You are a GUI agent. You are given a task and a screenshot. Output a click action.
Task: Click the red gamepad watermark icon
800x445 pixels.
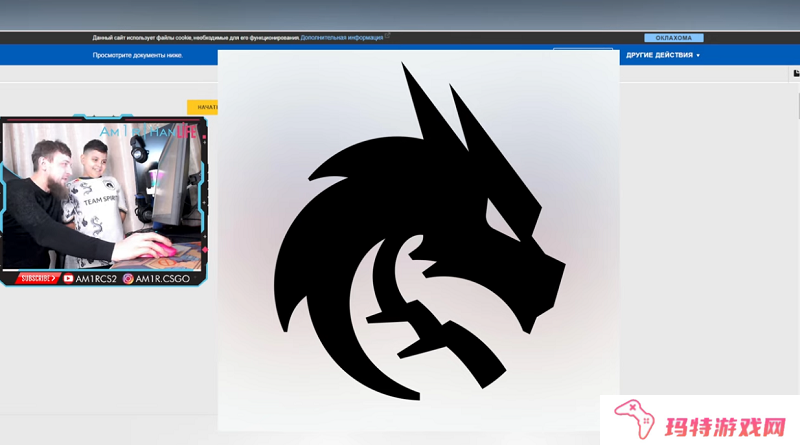click(631, 417)
